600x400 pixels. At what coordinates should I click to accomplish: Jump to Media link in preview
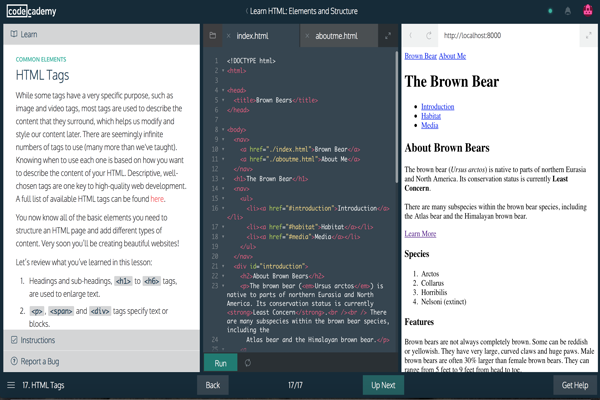click(430, 125)
